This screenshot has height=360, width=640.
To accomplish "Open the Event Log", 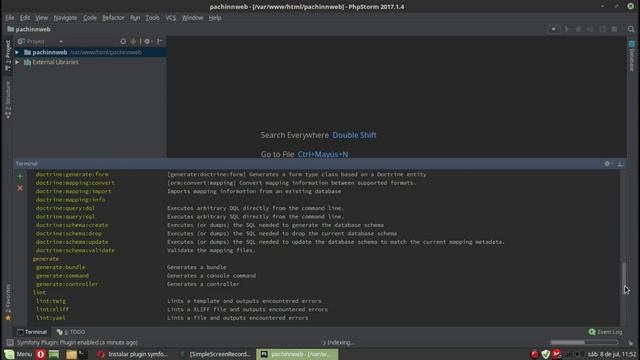I will pos(605,332).
